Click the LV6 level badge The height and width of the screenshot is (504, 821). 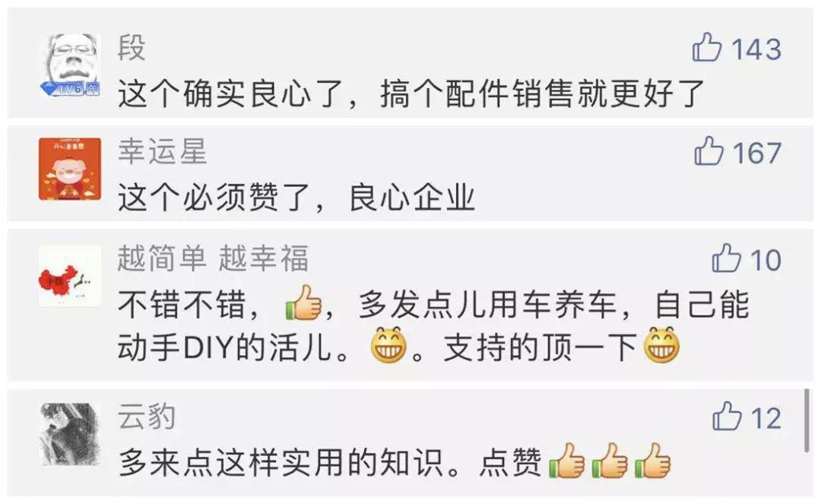[x=70, y=89]
